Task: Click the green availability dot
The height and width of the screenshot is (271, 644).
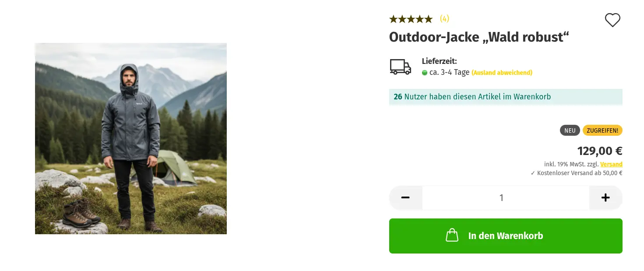Action: 425,73
